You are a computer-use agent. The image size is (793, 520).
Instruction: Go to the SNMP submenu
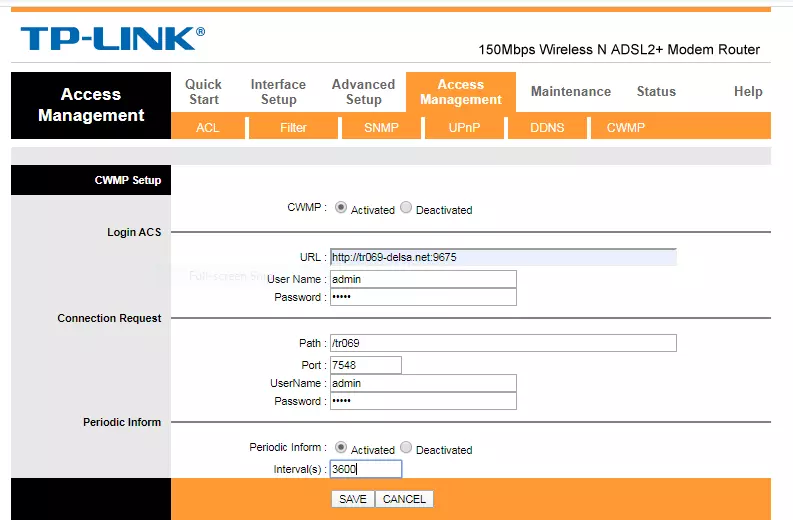[x=381, y=127]
